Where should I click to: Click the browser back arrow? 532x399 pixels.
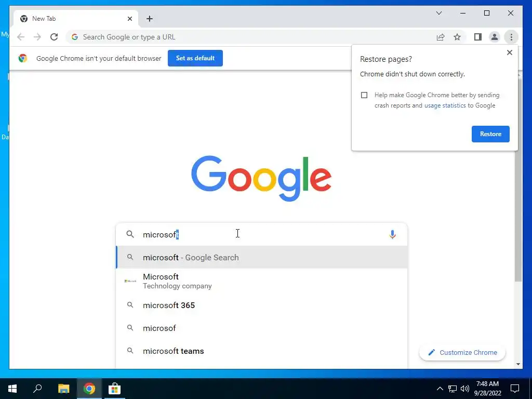click(x=21, y=37)
